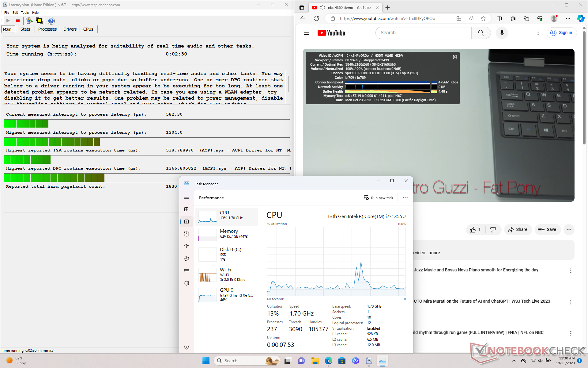Open the Tools menu in LatencyMon

click(25, 13)
